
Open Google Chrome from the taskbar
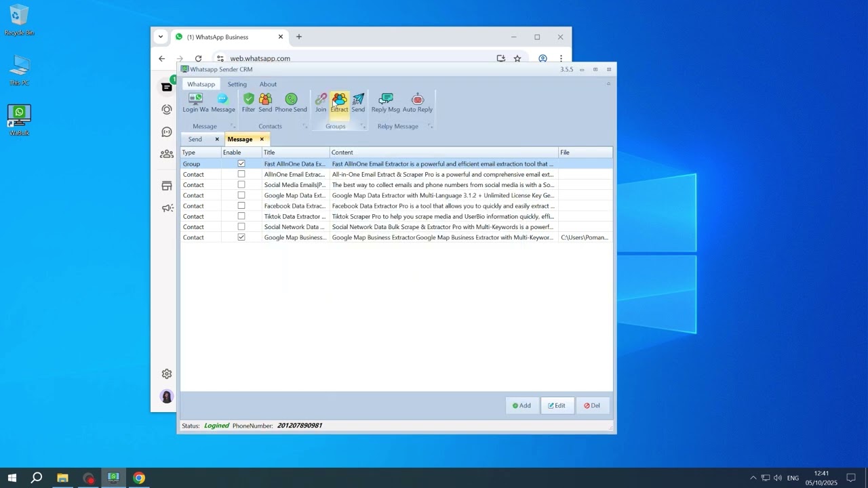[139, 478]
